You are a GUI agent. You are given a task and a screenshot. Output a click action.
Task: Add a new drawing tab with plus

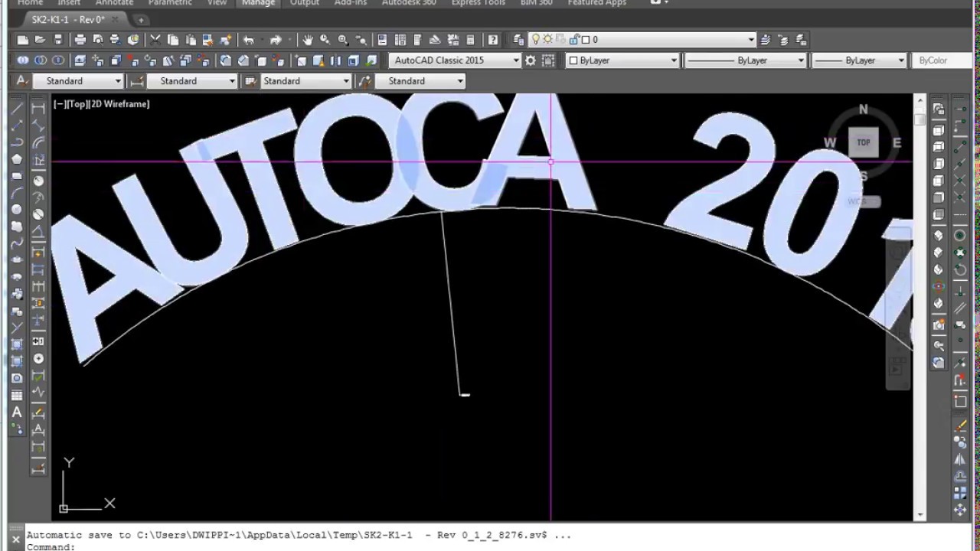click(141, 20)
